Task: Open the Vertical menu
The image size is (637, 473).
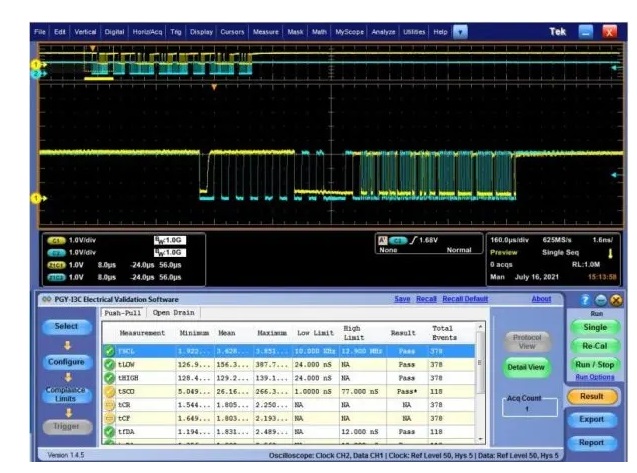Action: (85, 32)
